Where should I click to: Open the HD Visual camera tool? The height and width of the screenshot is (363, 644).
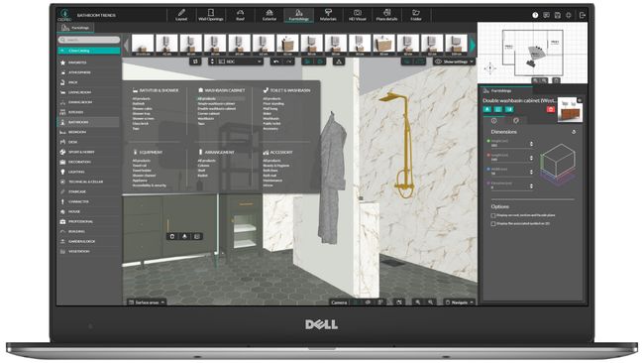click(358, 15)
